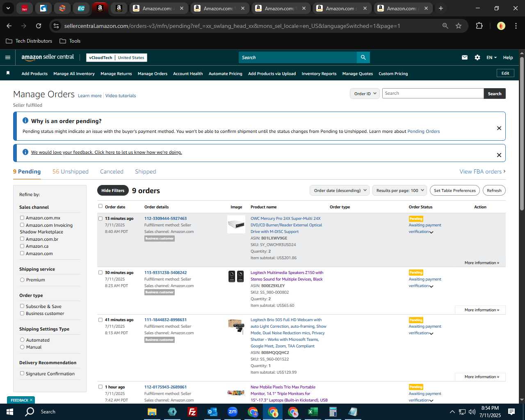Expand More information for OWC Mercury order

point(482,263)
